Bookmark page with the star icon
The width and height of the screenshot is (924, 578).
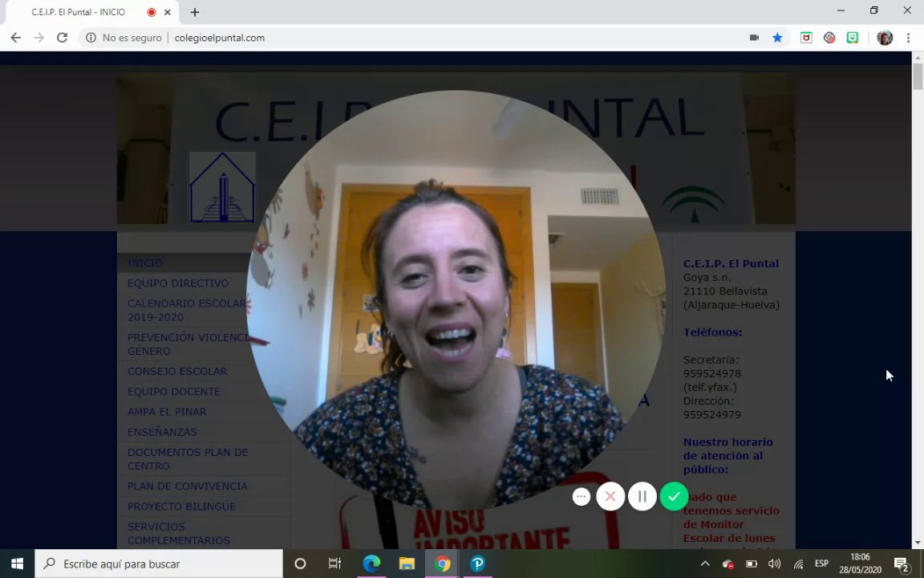pyautogui.click(x=777, y=38)
